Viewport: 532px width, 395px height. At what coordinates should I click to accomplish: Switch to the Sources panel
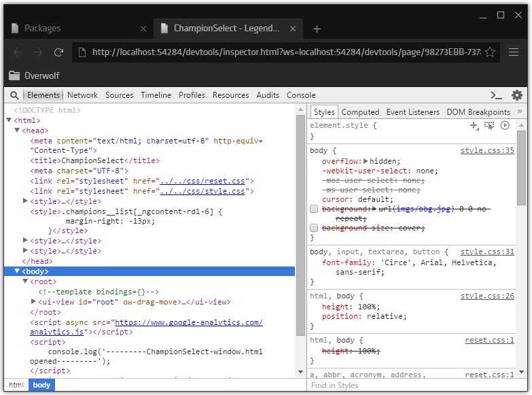[119, 95]
